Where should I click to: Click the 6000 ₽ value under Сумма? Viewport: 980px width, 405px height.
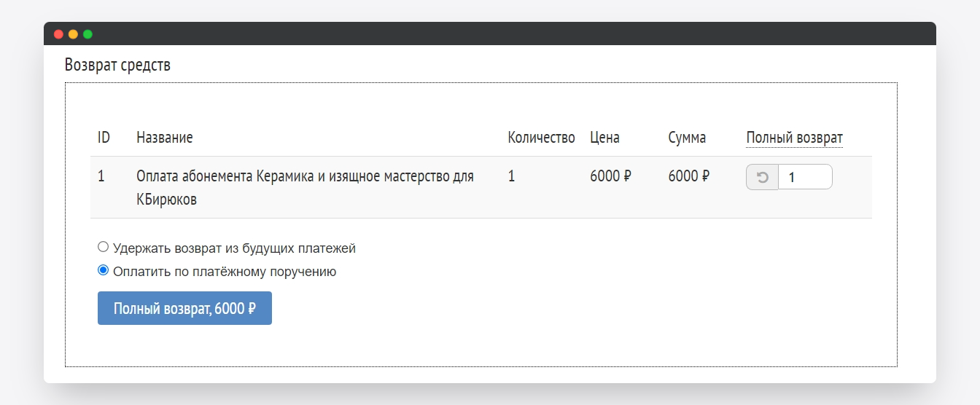point(688,176)
